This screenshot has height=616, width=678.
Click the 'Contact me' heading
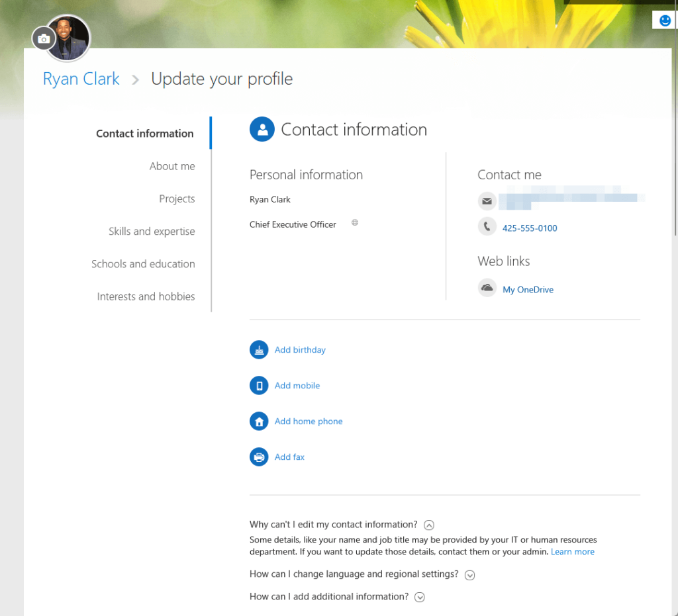pos(509,175)
